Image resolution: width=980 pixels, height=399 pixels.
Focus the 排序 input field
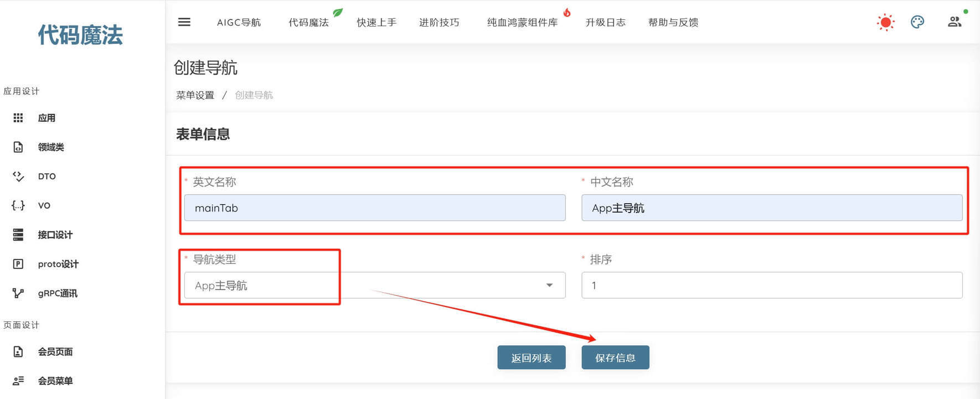coord(772,285)
